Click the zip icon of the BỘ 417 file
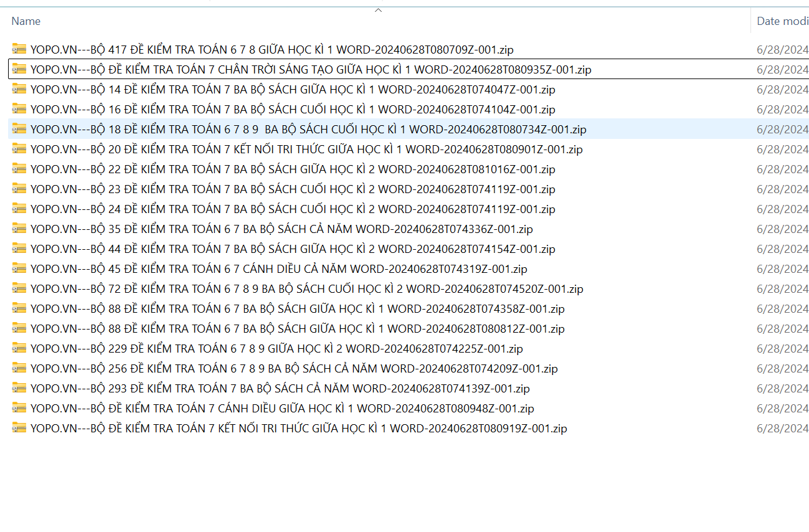 [19, 49]
